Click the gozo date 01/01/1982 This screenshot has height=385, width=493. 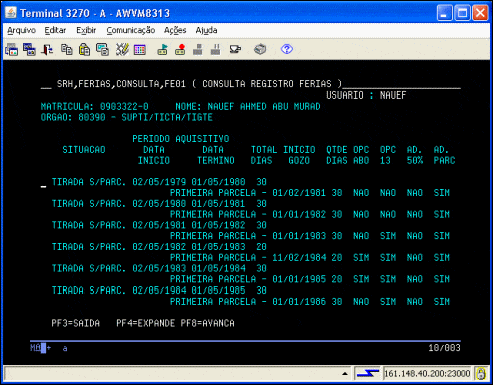click(299, 214)
